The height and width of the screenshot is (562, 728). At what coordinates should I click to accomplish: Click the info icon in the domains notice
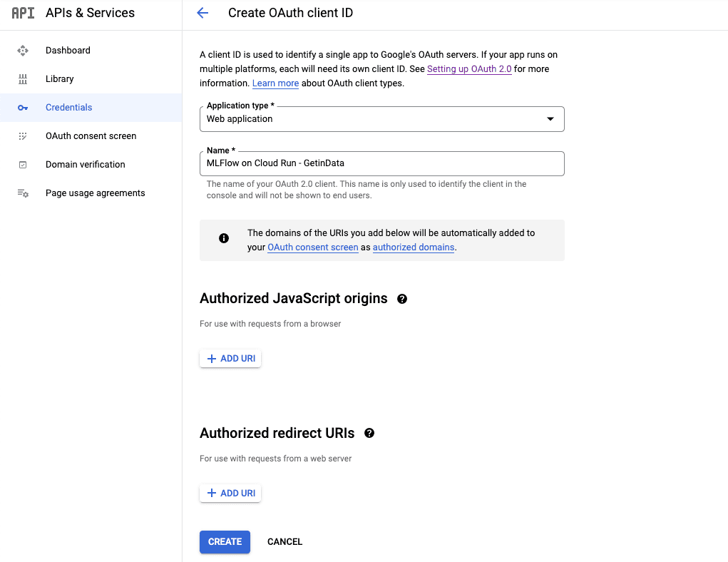coord(224,238)
